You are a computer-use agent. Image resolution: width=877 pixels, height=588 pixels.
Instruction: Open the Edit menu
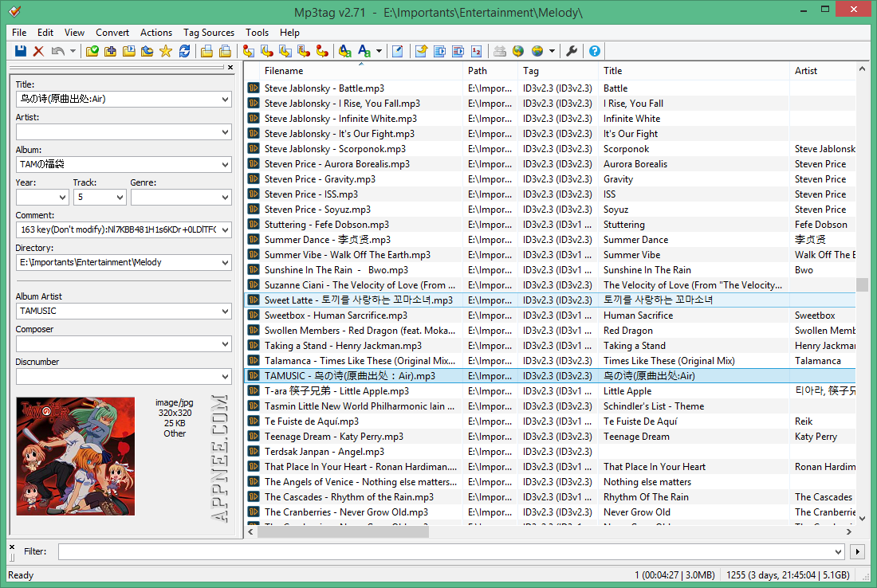(x=45, y=33)
